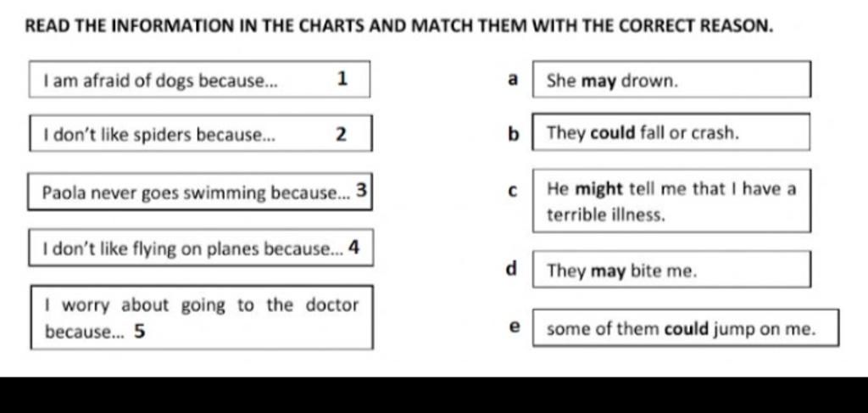Select the 'flying on planes' sentence text
The width and height of the screenshot is (868, 413).
pyautogui.click(x=193, y=248)
